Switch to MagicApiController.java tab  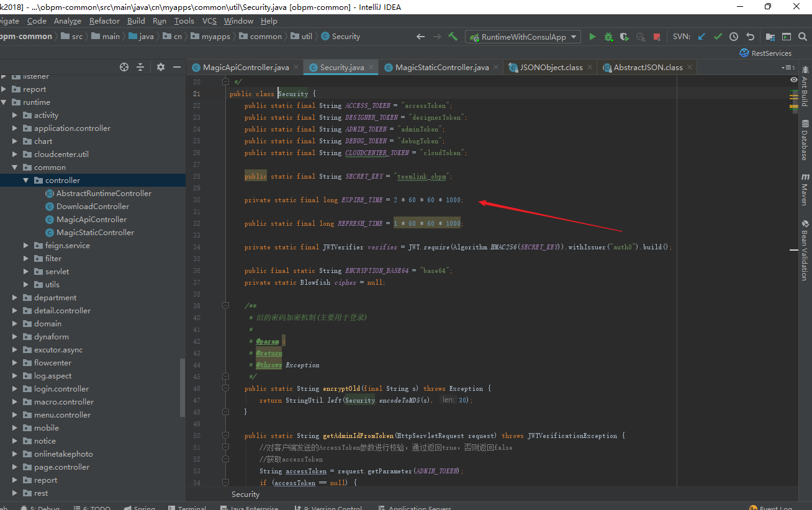[246, 67]
